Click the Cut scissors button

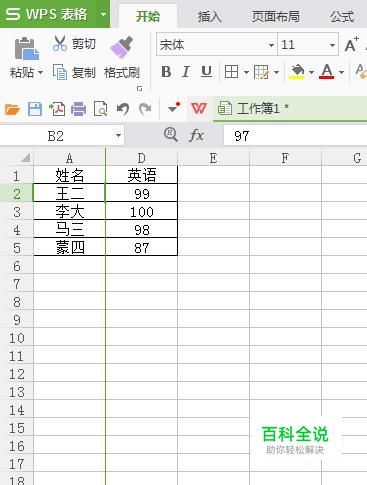click(74, 44)
